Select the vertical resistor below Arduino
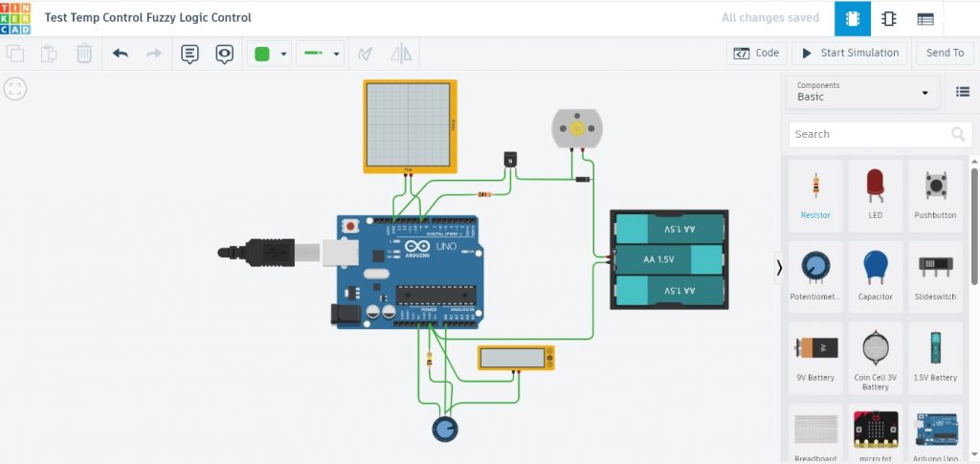Viewport: 980px width, 464px height. pos(429,359)
